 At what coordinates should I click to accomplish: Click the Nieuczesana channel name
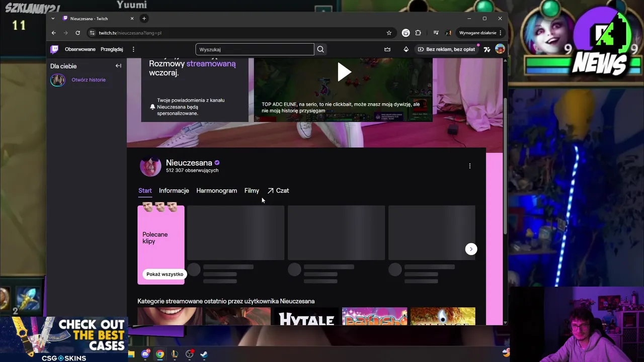pos(189,163)
